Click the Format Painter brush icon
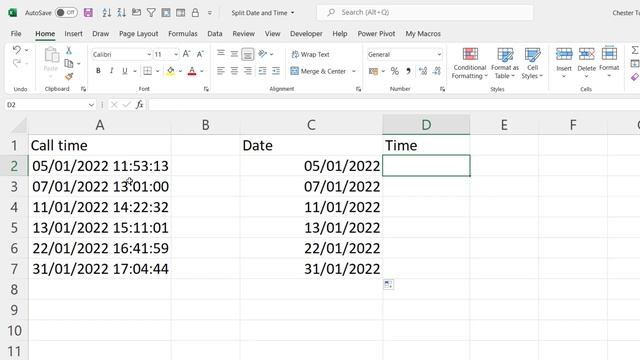Image resolution: width=640 pixels, height=360 pixels. coord(69,76)
